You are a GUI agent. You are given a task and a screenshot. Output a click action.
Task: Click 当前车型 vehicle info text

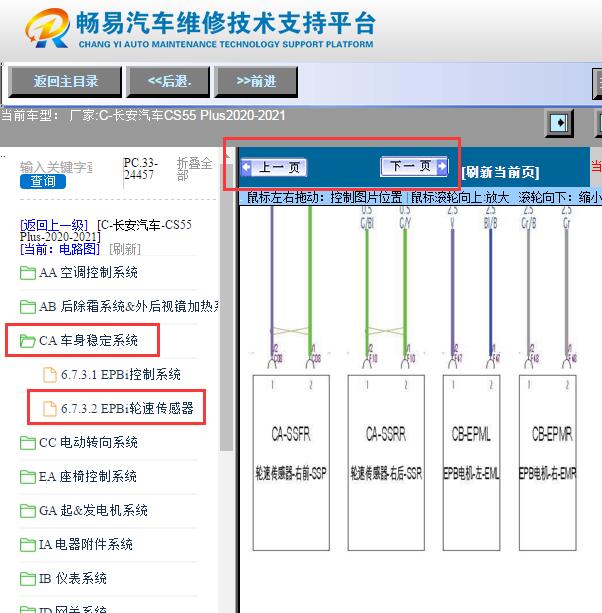pos(143,116)
